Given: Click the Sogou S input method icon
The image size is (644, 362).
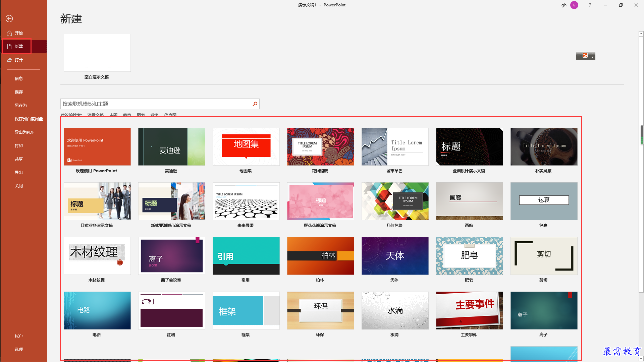Looking at the screenshot, I should point(585,55).
